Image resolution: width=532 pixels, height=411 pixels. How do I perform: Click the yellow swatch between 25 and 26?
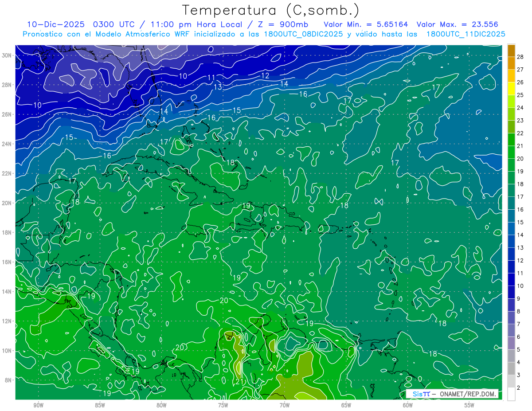(x=511, y=89)
